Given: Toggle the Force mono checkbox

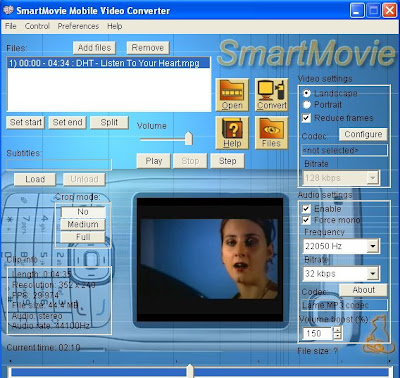Looking at the screenshot, I should pos(306,220).
